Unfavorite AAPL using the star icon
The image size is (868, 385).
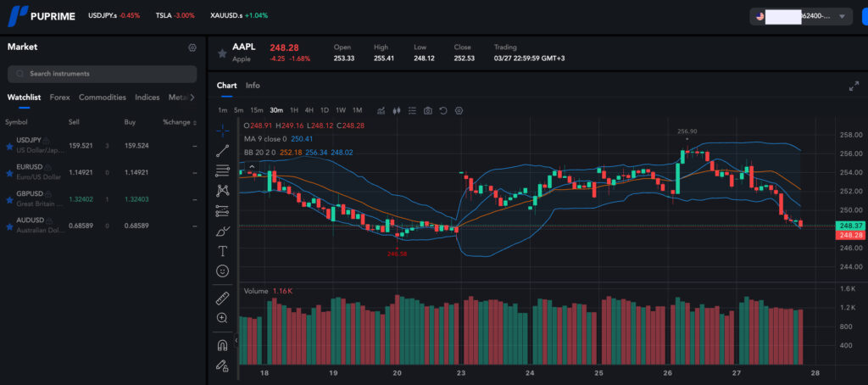(222, 53)
